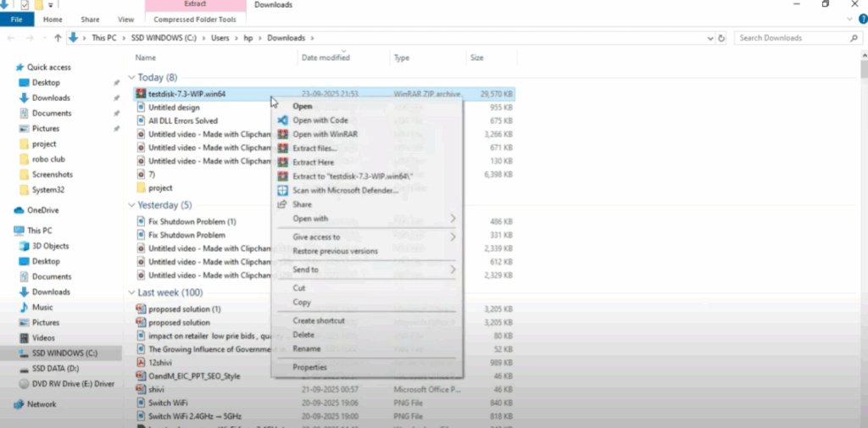The image size is (868, 428).
Task: Choose Open with WinRAR entry
Action: [x=325, y=134]
